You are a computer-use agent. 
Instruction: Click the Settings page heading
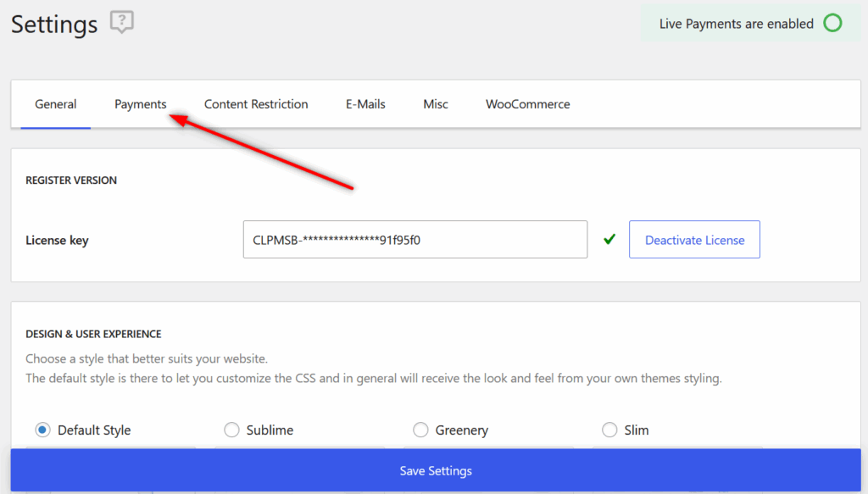pos(53,24)
